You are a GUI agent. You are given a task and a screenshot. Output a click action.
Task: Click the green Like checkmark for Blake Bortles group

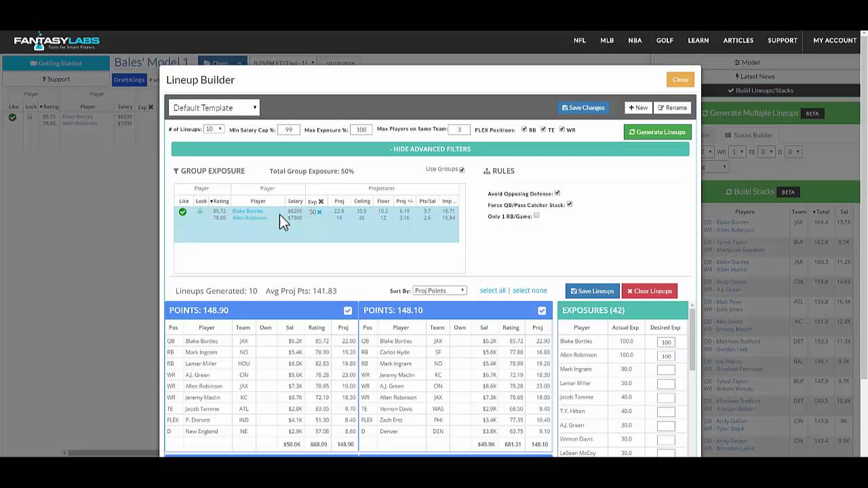click(x=182, y=211)
